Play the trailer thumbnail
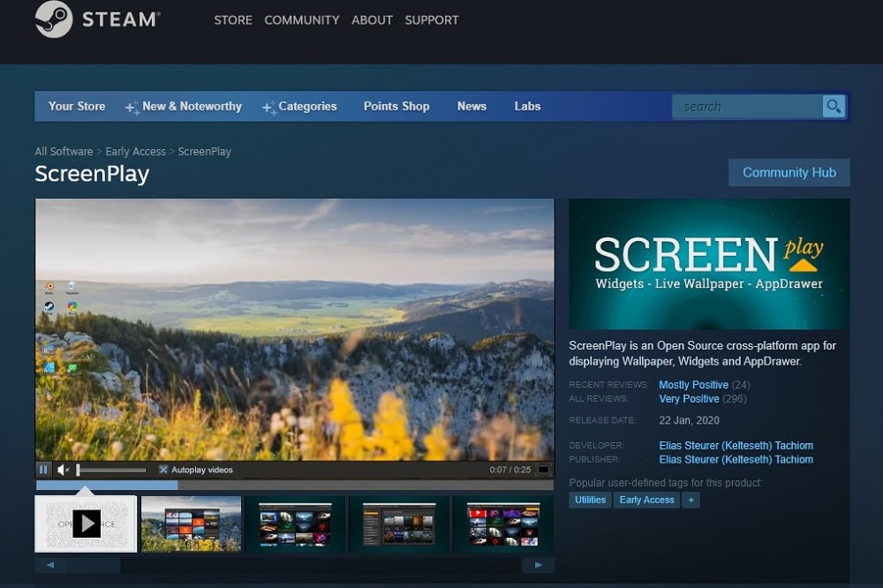This screenshot has height=588, width=883. 86,524
